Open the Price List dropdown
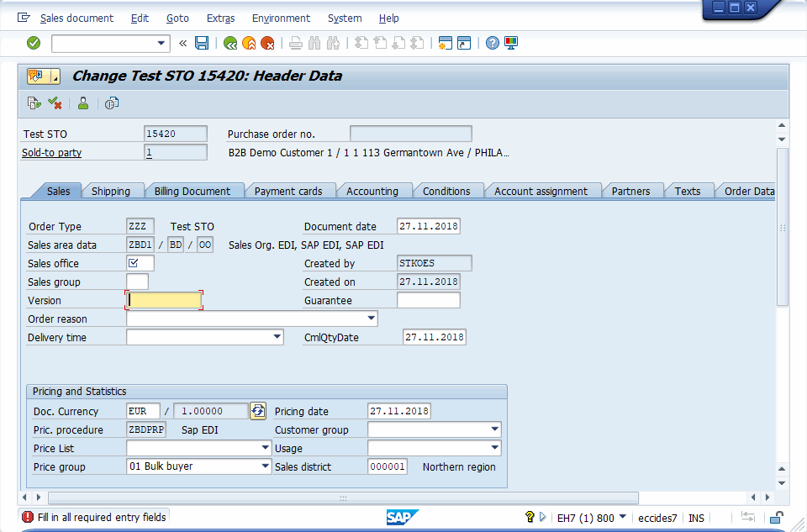807x532 pixels. tap(265, 448)
